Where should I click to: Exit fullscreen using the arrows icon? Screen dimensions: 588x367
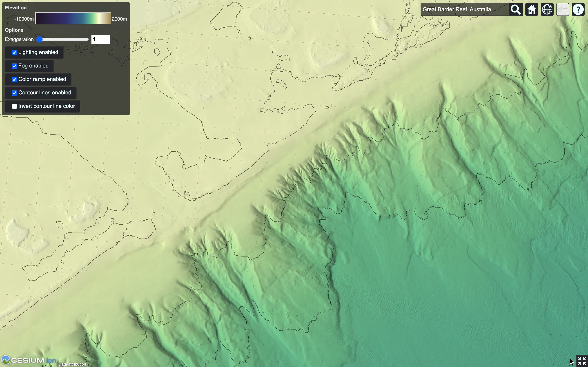[x=582, y=361]
